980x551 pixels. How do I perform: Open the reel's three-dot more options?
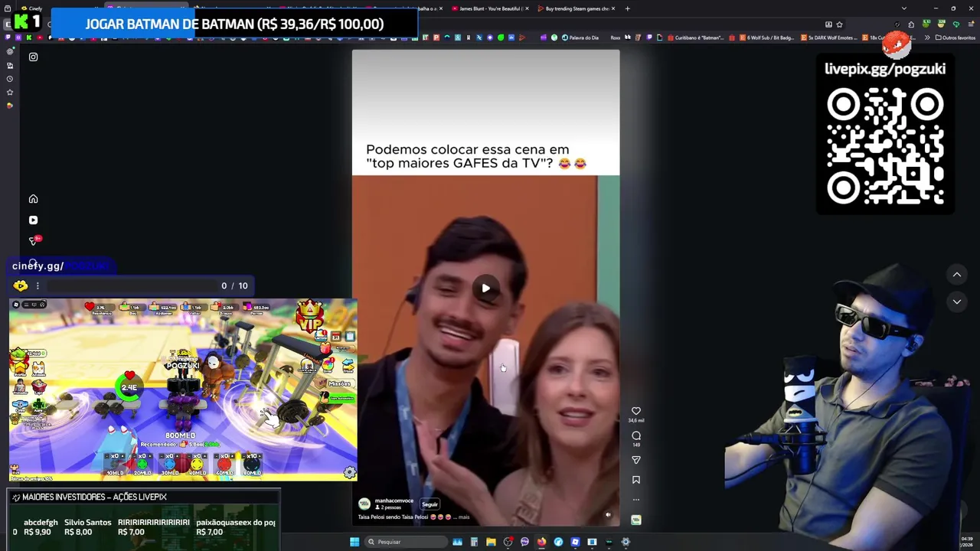(635, 500)
